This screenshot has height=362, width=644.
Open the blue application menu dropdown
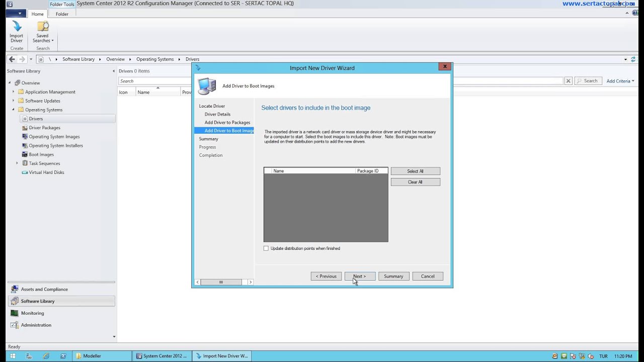15,14
